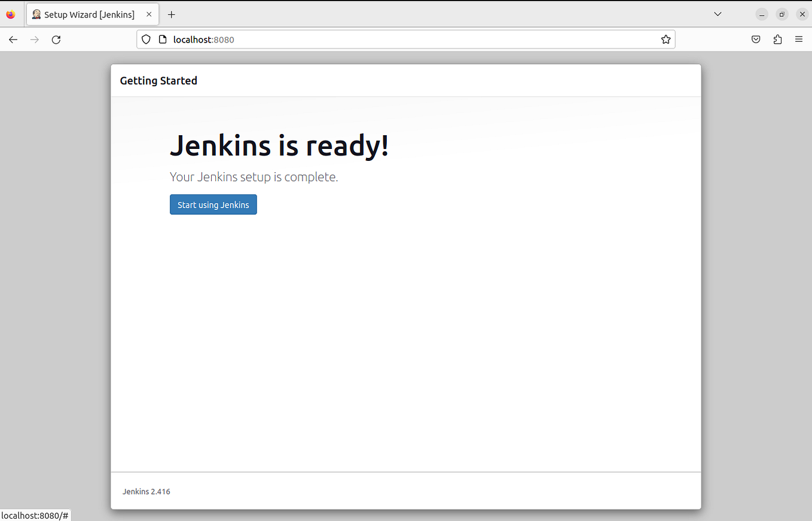The width and height of the screenshot is (812, 521).
Task: Click the reload page icon
Action: [56, 39]
